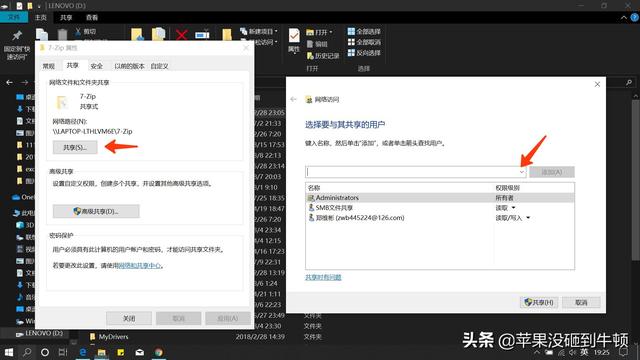Click the Explorer back navigation arrow
The width and height of the screenshot is (640, 360).
[x=9, y=82]
